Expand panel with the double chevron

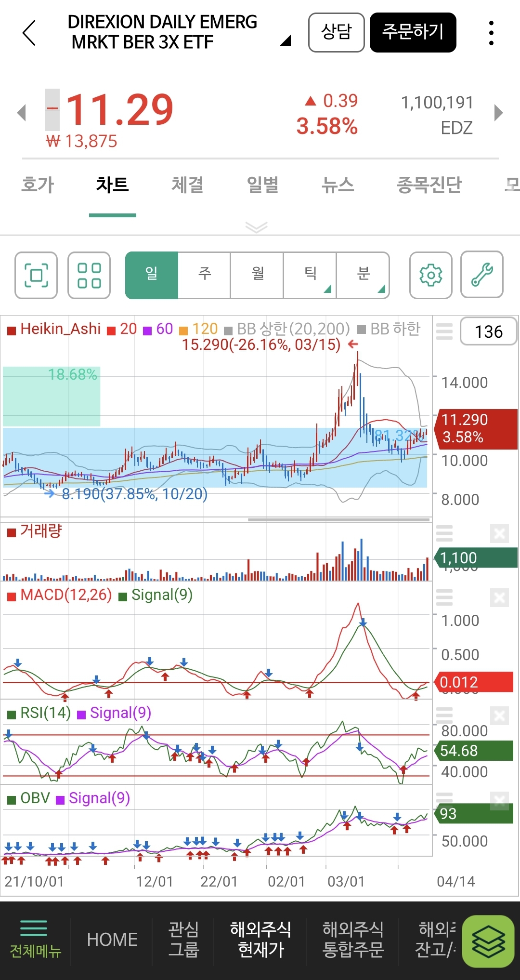[256, 227]
